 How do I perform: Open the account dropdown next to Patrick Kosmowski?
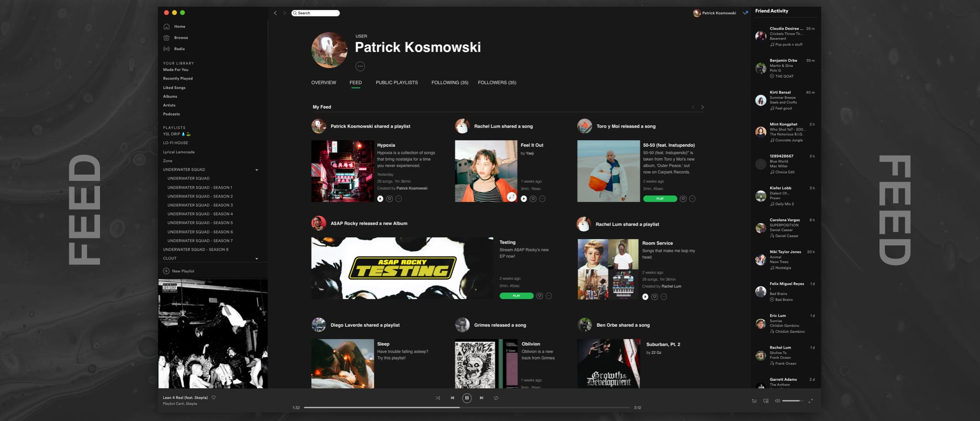pyautogui.click(x=745, y=13)
